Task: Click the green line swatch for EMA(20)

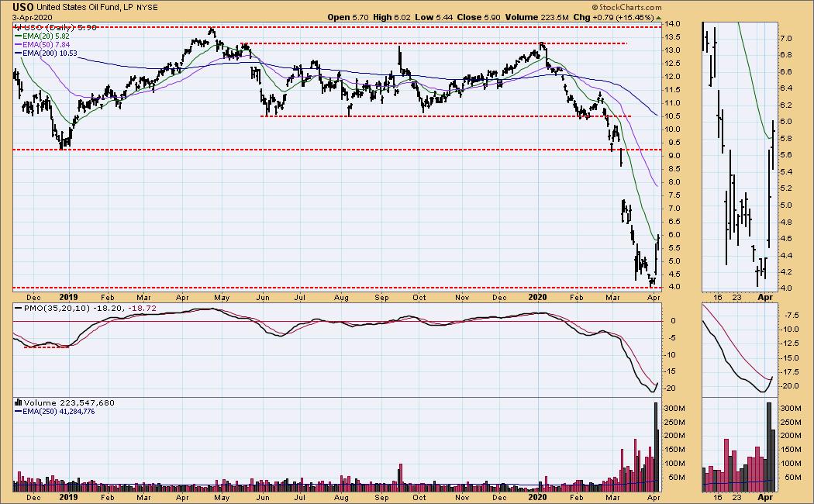Action: pos(18,36)
